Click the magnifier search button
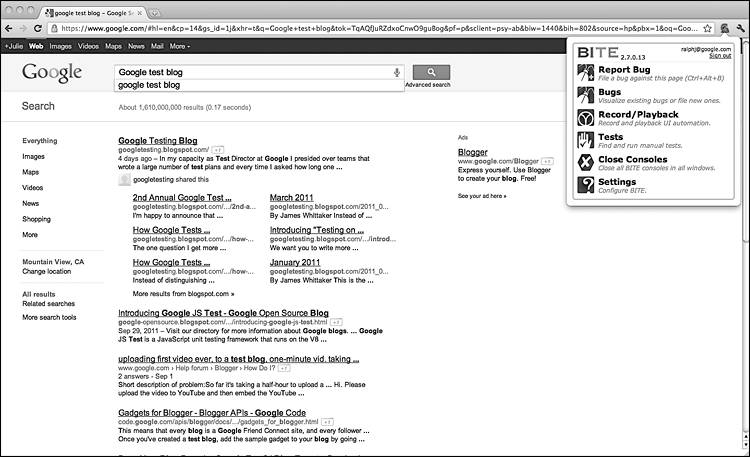750x457 pixels. click(431, 72)
